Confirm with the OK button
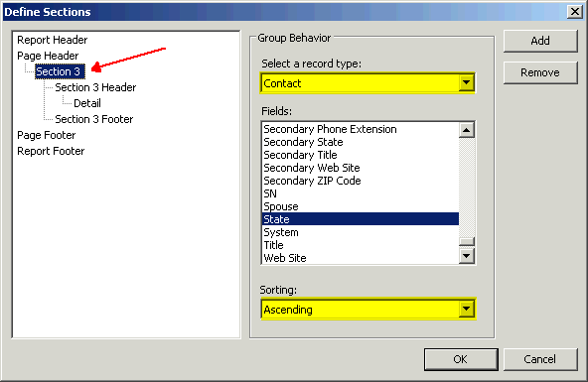This screenshot has width=588, height=382. 461,359
